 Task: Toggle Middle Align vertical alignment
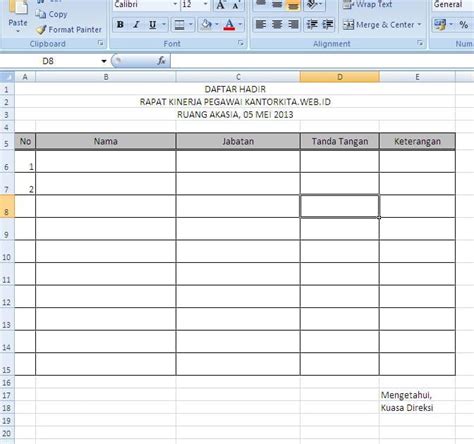(x=277, y=4)
